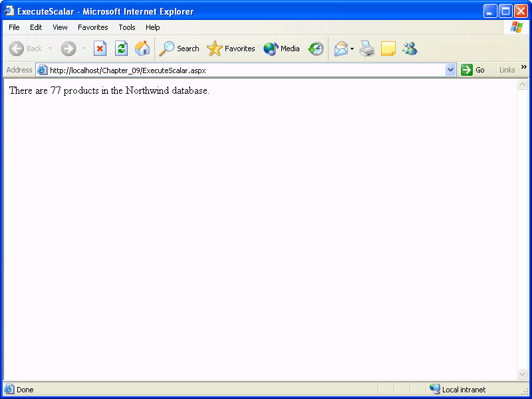
Task: Refresh the page with the toolbar icon
Action: click(121, 49)
